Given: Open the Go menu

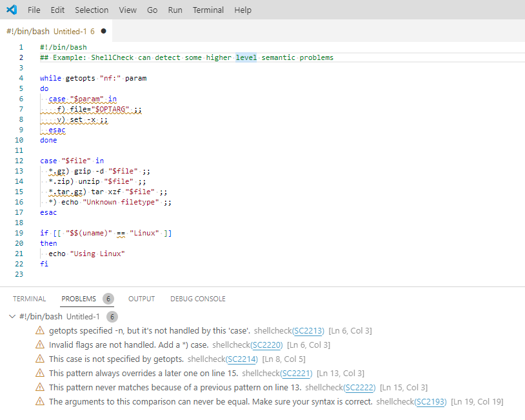Looking at the screenshot, I should tap(152, 10).
